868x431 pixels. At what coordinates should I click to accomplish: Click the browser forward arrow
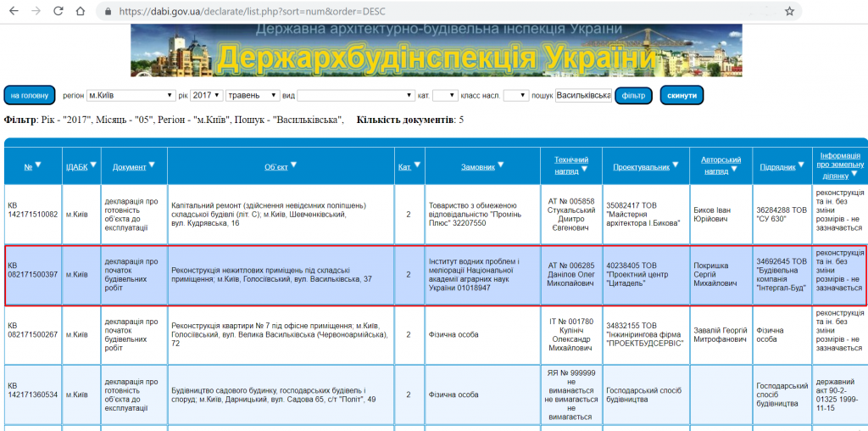36,12
